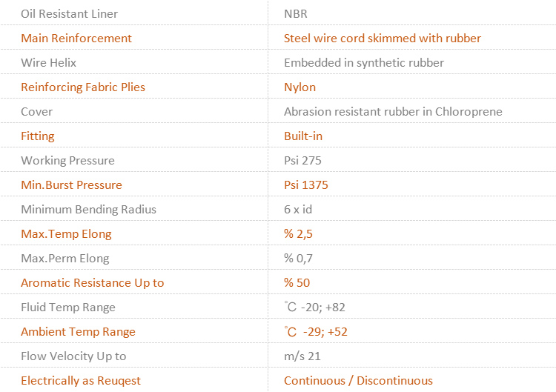Click the 'Wire Helix' label
The width and height of the screenshot is (556, 392).
click(x=48, y=63)
